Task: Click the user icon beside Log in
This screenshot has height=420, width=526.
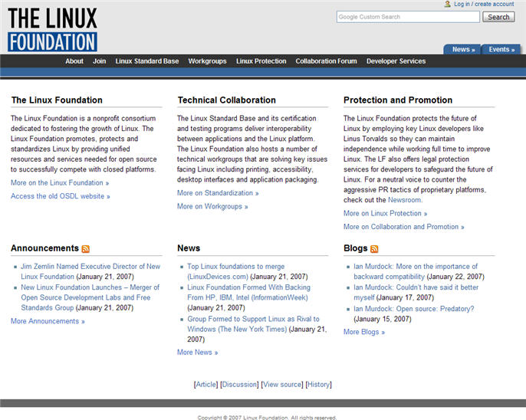Action: (x=448, y=5)
